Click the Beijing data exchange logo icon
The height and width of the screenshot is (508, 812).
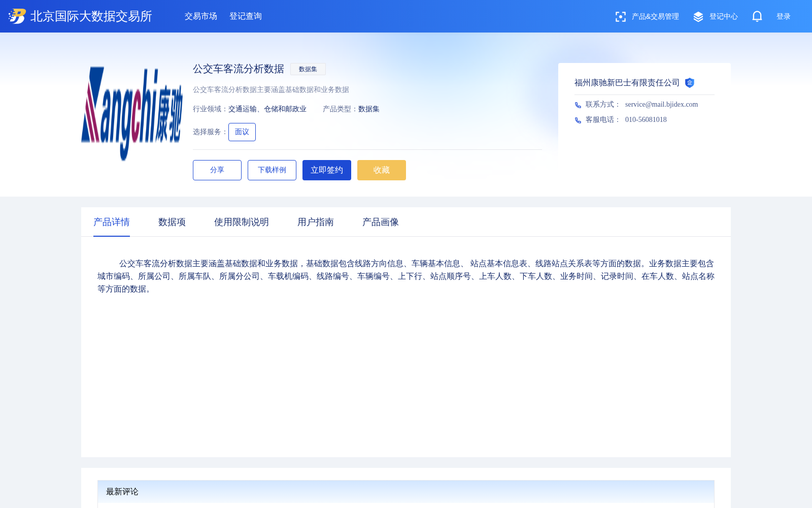point(17,16)
